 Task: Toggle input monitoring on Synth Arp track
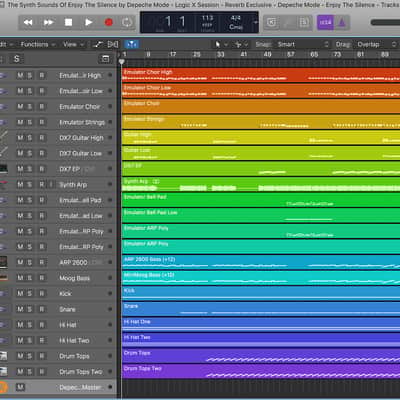pyautogui.click(x=51, y=184)
